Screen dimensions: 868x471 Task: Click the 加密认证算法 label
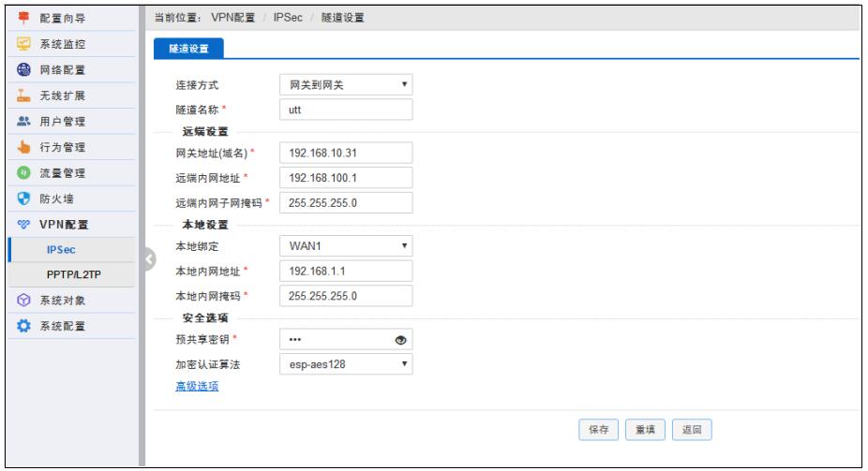pos(207,364)
